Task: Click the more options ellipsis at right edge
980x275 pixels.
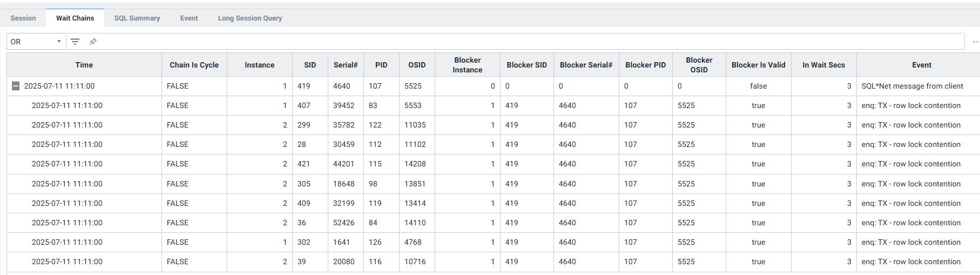Action: [975, 42]
